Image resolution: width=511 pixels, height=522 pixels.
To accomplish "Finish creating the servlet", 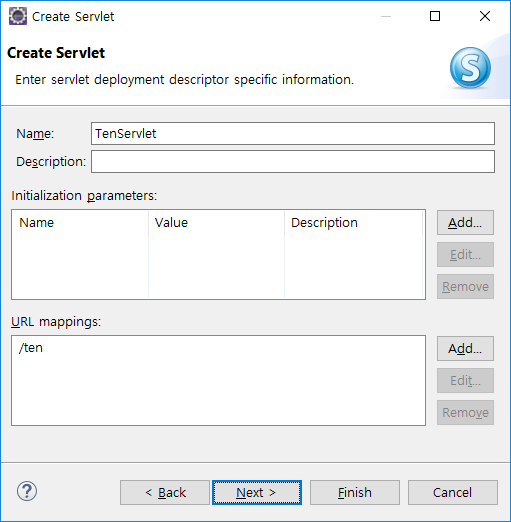I will pos(355,492).
